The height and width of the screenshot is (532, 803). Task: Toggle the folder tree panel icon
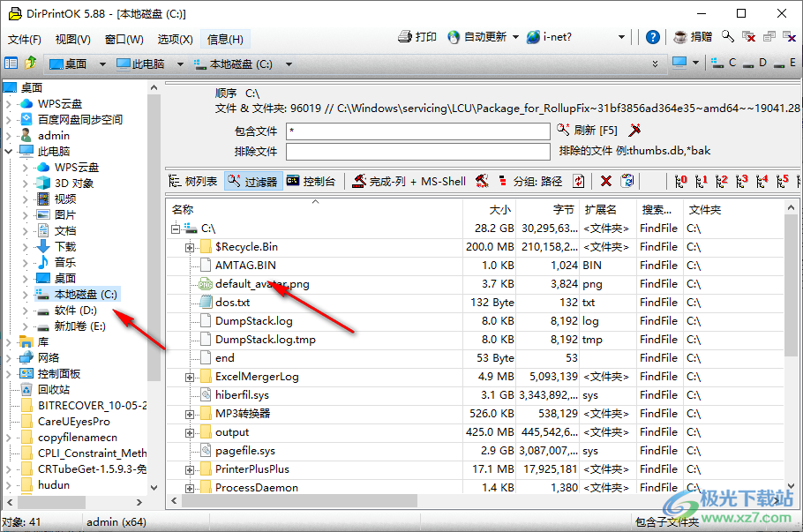(11, 63)
